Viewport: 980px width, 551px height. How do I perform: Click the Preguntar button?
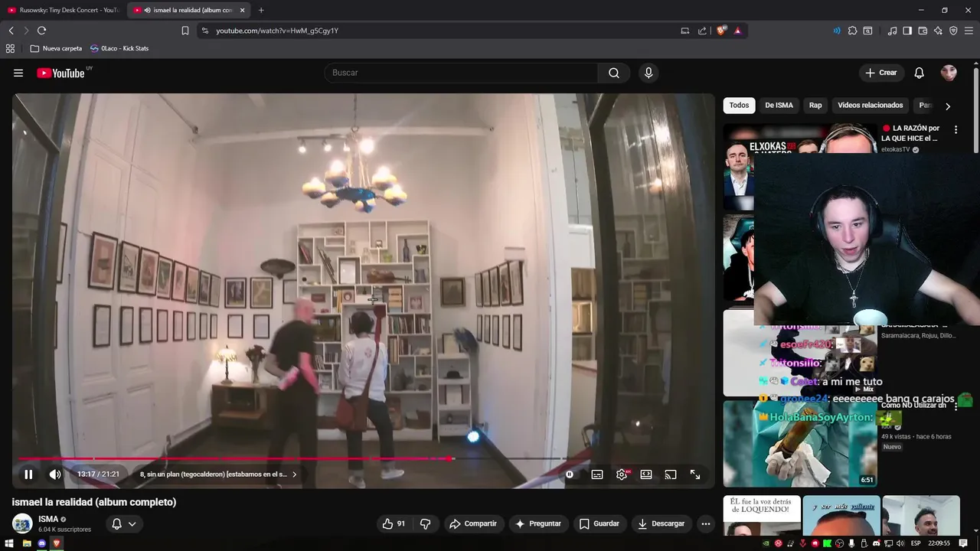(x=538, y=523)
